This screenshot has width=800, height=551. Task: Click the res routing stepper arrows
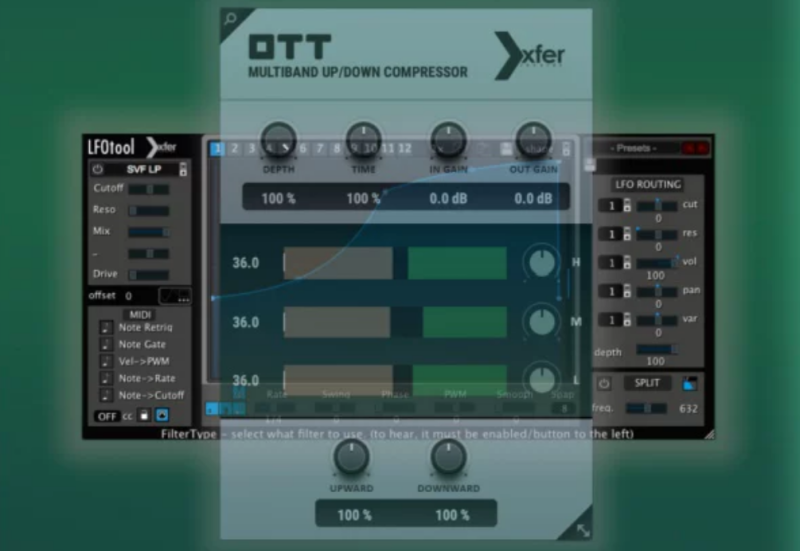[627, 234]
